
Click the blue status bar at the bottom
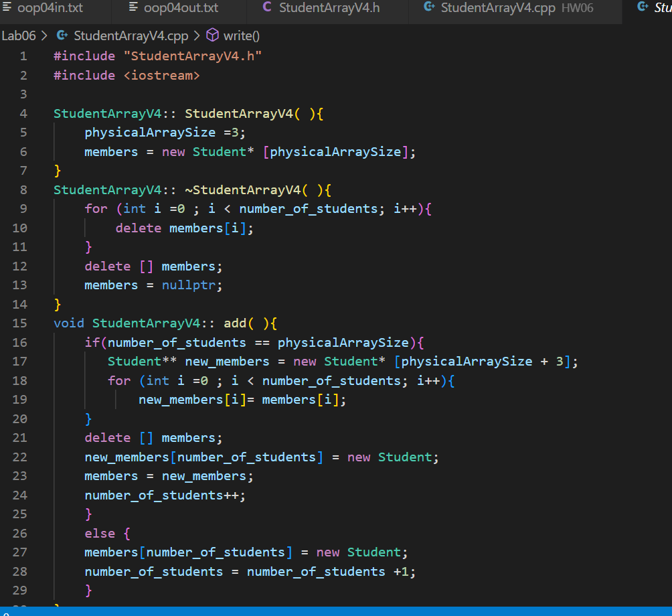335,611
